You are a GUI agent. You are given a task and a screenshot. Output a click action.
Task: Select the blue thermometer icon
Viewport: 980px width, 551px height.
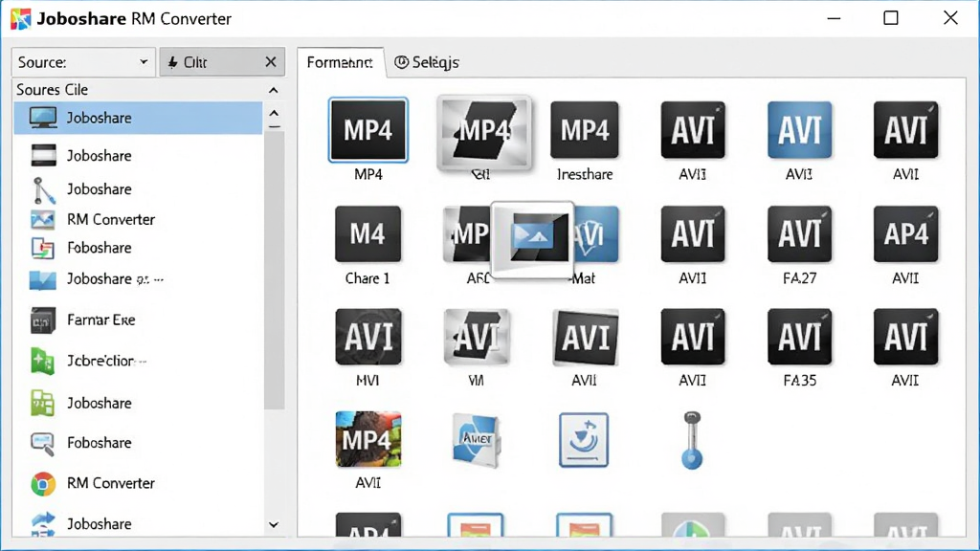click(692, 440)
